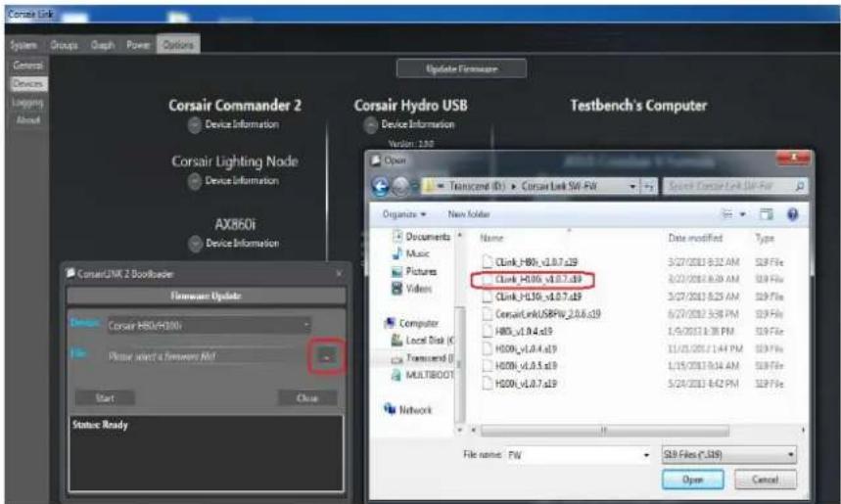The height and width of the screenshot is (504, 841).
Task: Select Videos in the navigation pane
Action: pyautogui.click(x=411, y=289)
